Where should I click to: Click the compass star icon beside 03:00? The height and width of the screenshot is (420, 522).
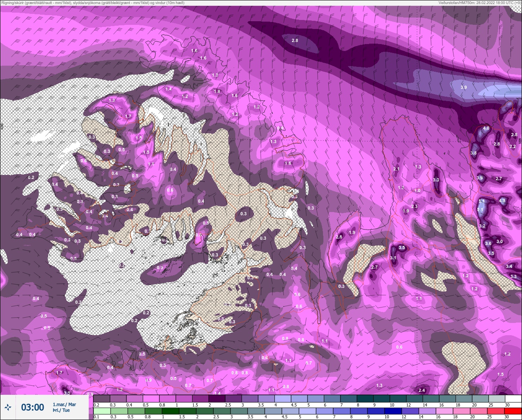click(8, 407)
